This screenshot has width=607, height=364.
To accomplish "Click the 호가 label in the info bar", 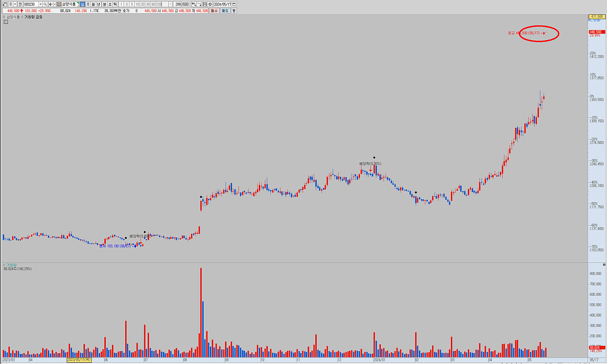I will click(x=126, y=11).
